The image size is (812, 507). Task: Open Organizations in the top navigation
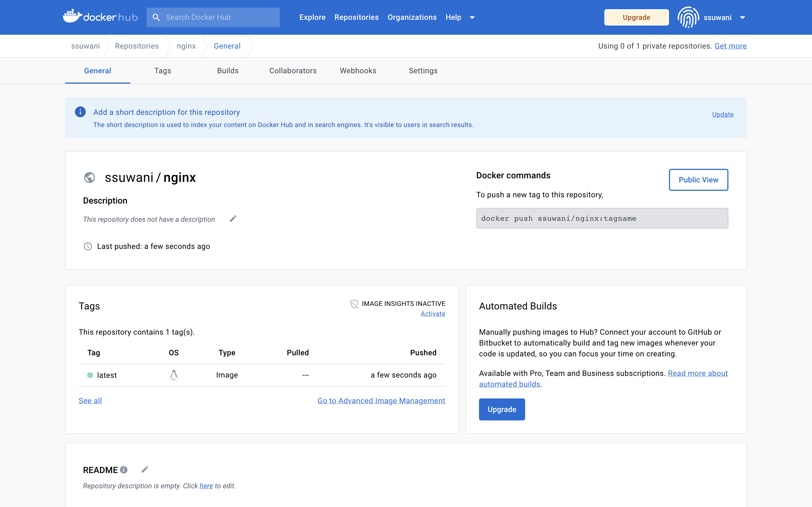[412, 17]
